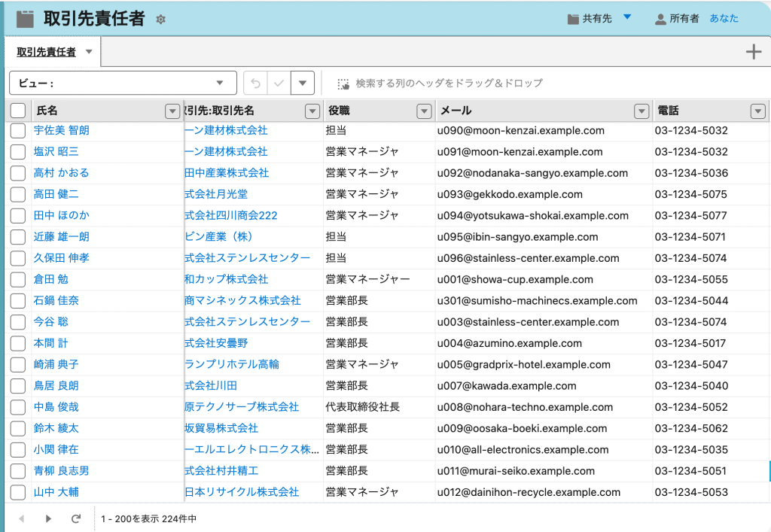Select the checkbox for 石鍋 佳奈 row
This screenshot has width=771, height=532.
coord(18,301)
